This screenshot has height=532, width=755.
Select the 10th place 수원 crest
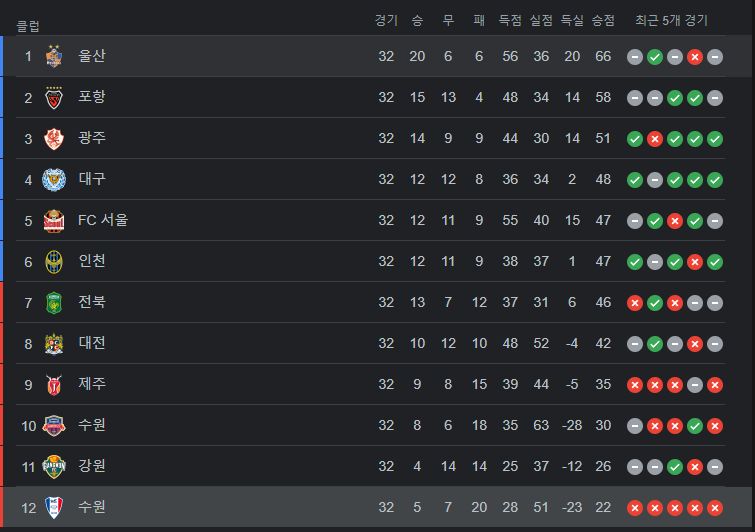tap(54, 426)
